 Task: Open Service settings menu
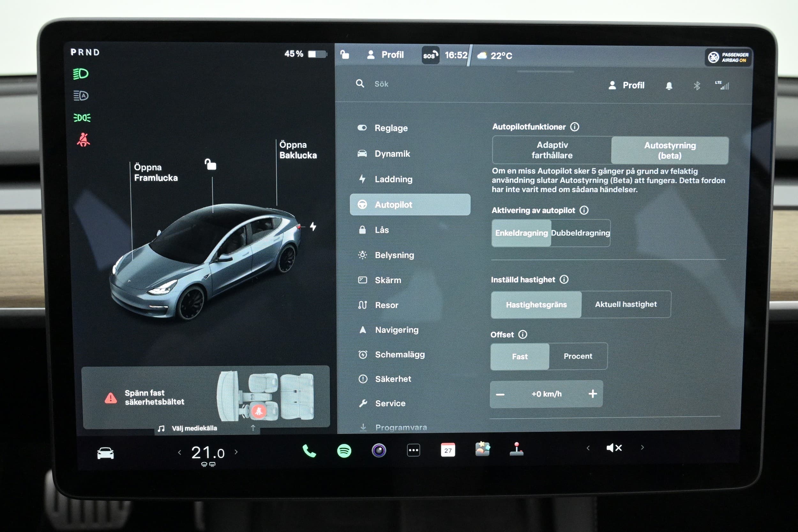click(410, 403)
